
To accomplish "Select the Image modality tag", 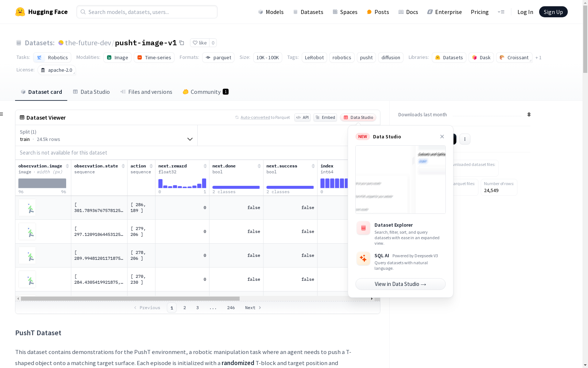I will (x=118, y=57).
